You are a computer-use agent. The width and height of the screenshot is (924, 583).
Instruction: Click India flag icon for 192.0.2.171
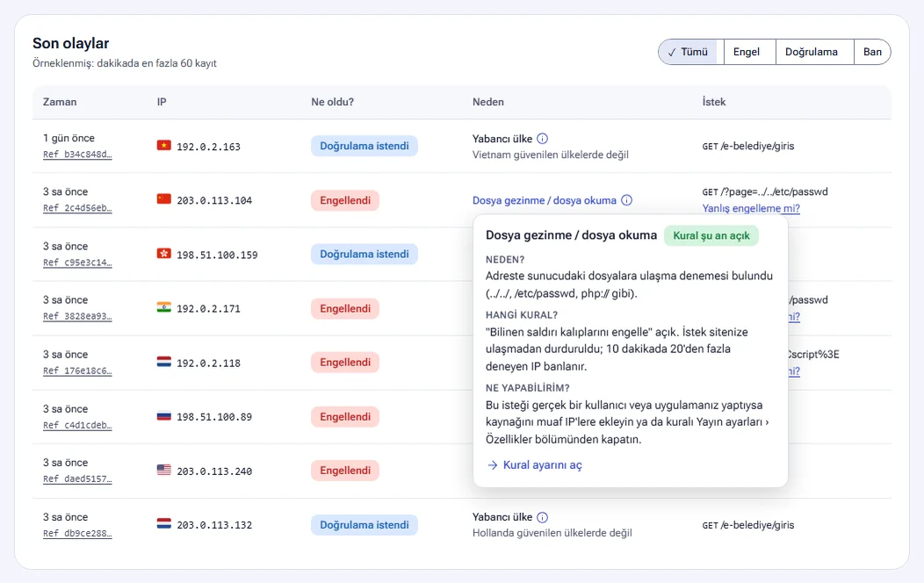[164, 307]
